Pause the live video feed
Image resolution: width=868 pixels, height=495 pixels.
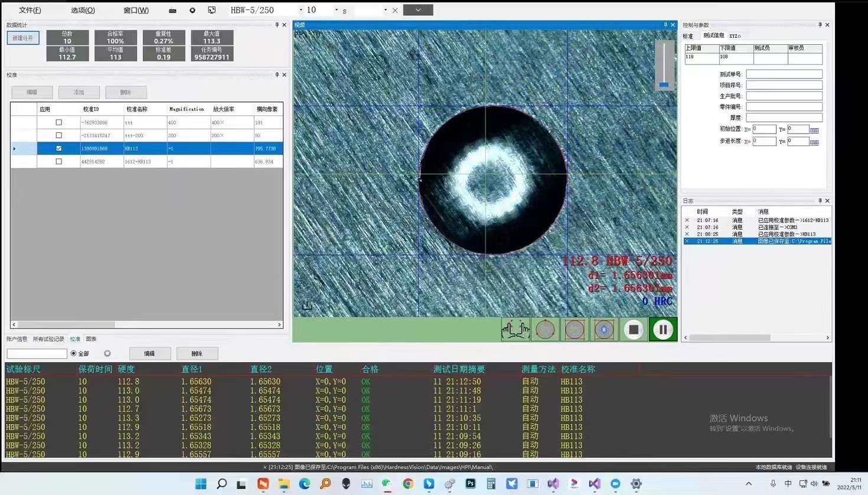pos(663,330)
